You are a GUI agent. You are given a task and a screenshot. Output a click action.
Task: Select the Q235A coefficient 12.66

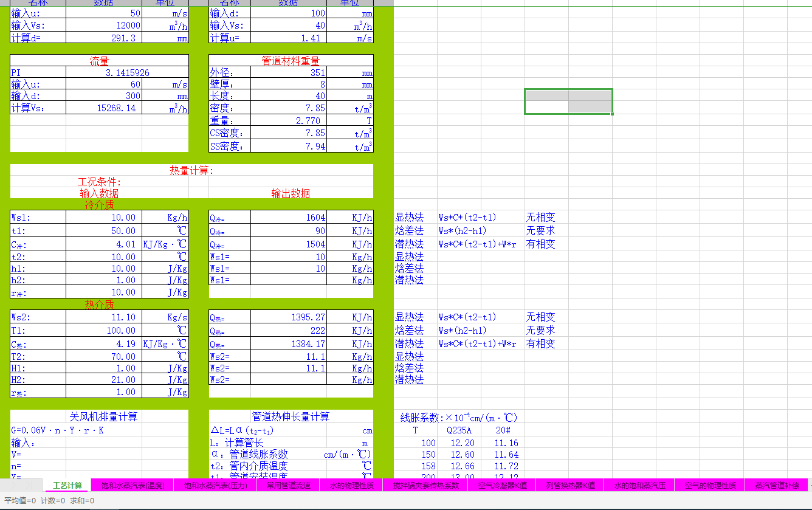pyautogui.click(x=459, y=466)
